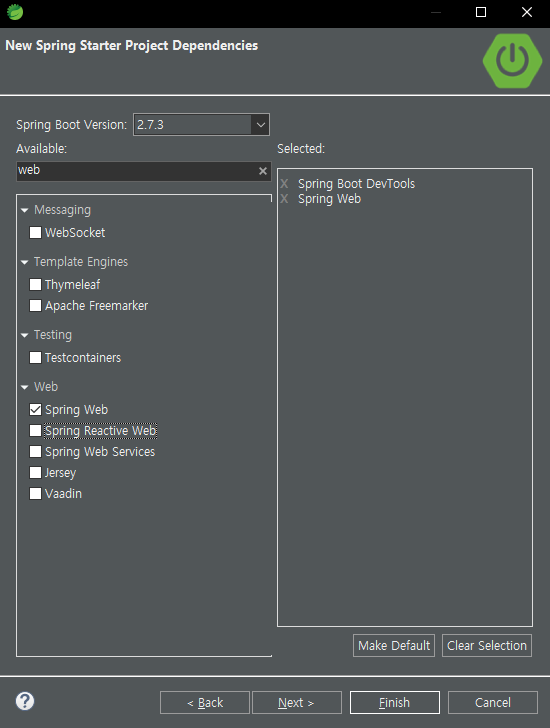Viewport: 550px width, 728px height.
Task: Open the Spring Boot Version dropdown
Action: [260, 125]
